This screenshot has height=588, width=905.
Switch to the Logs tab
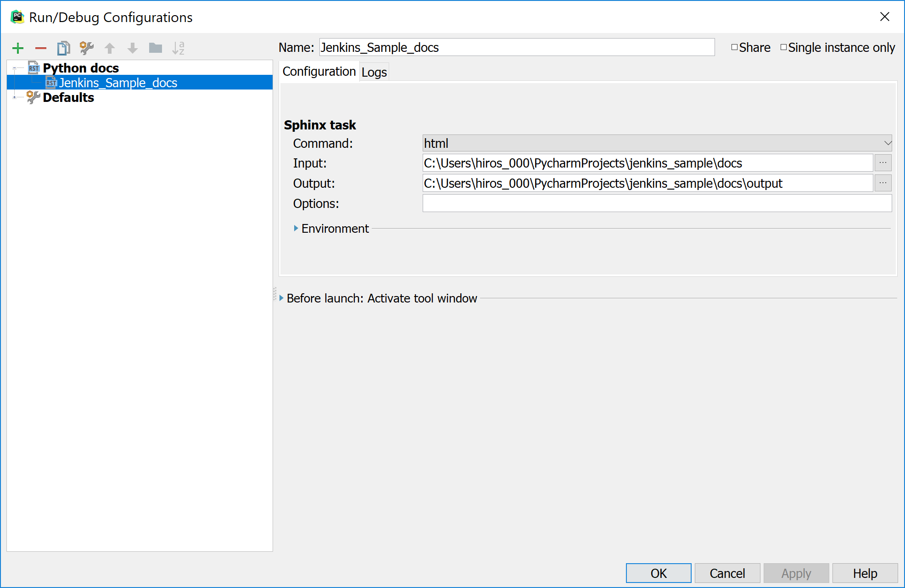[x=374, y=72]
